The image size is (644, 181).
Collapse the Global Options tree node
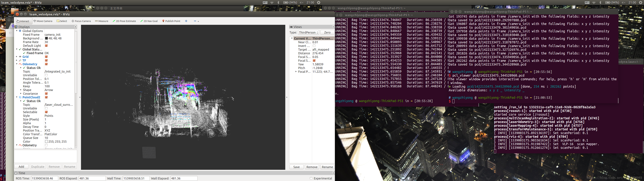click(17, 31)
